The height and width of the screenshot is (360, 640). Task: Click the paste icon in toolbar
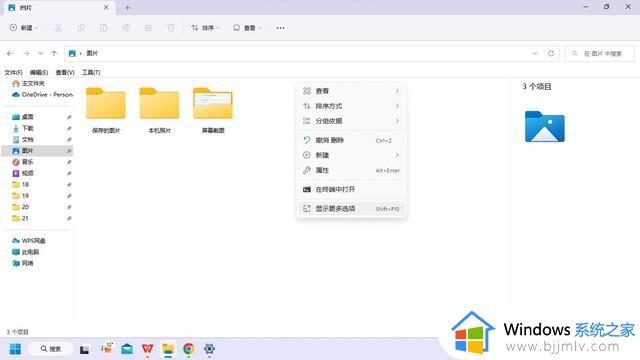(103, 28)
